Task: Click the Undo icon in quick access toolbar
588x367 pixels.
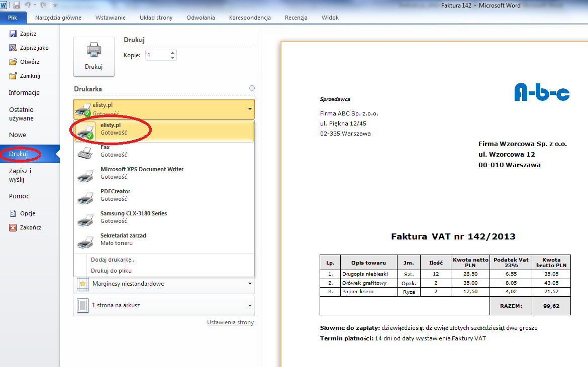Action: click(27, 5)
